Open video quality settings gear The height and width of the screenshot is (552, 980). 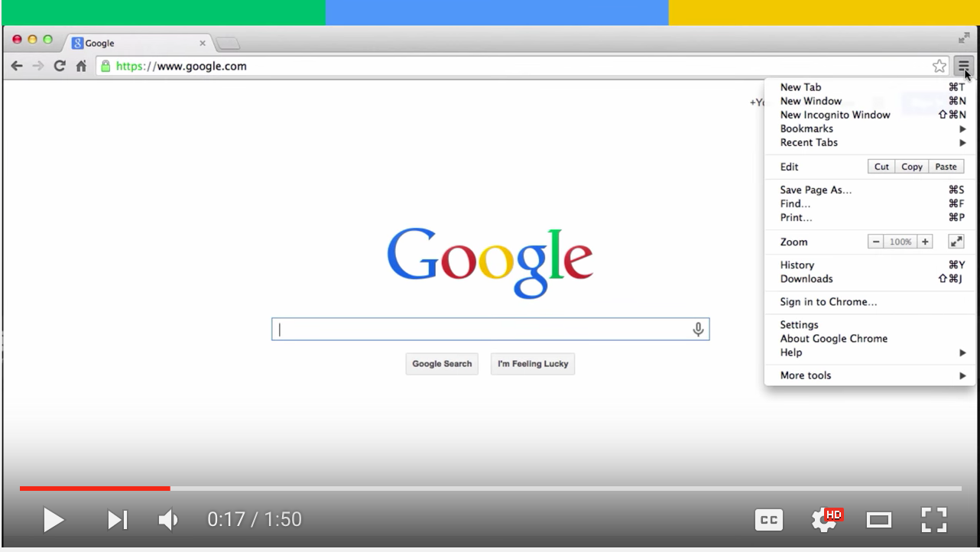click(x=826, y=520)
